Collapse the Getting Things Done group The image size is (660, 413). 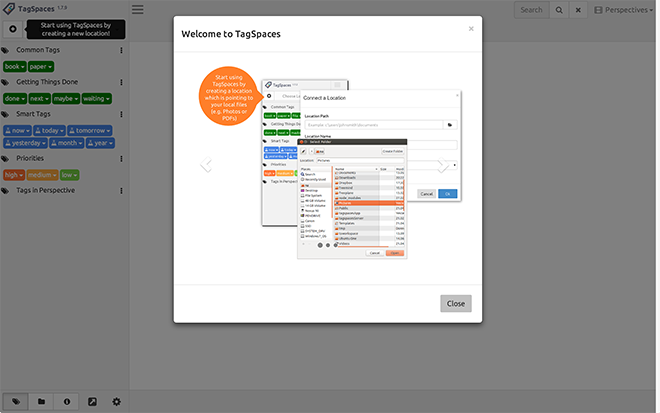[x=5, y=82]
